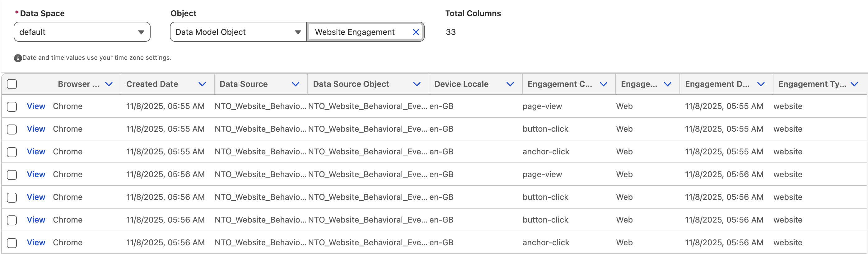The width and height of the screenshot is (868, 254).
Task: Open the Engagement D... column chevron menu
Action: point(760,84)
